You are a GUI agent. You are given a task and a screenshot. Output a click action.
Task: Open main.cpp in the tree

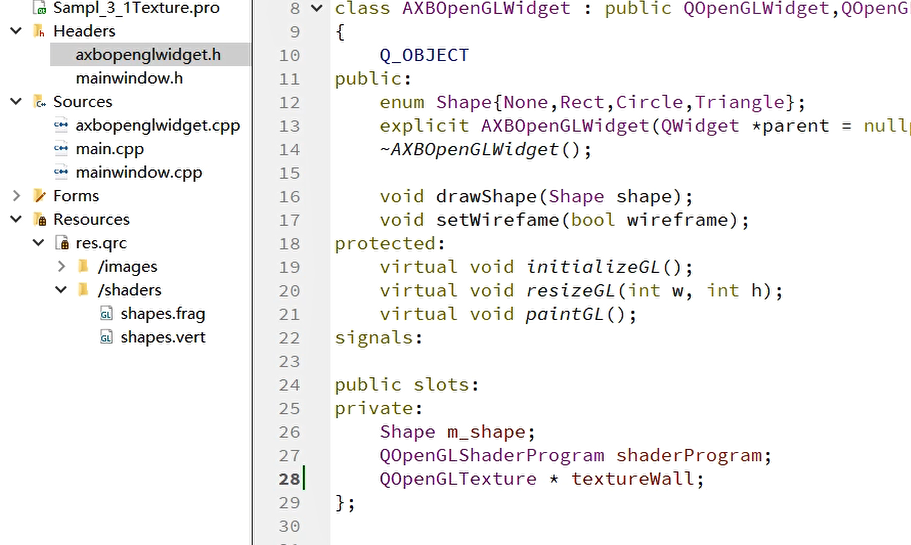tap(110, 149)
